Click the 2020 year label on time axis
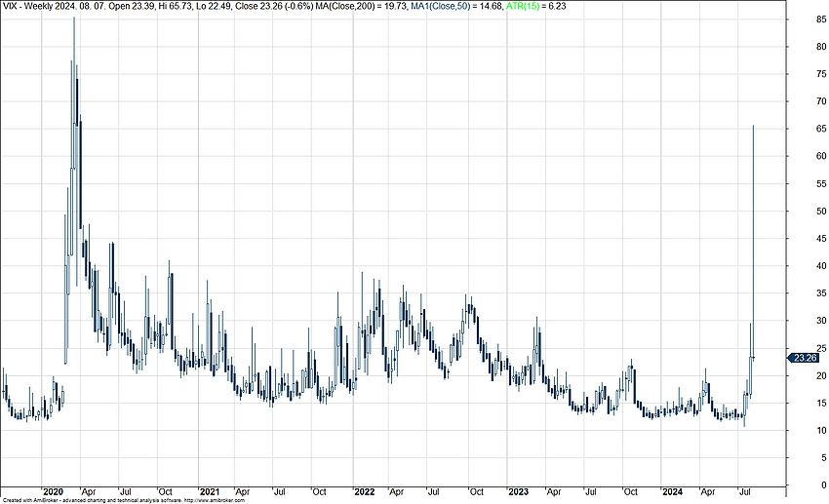The width and height of the screenshot is (829, 504). (x=53, y=492)
